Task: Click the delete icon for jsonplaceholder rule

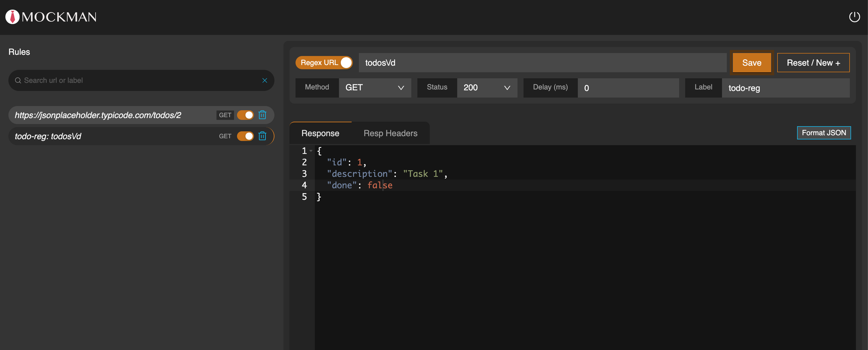Action: point(263,115)
